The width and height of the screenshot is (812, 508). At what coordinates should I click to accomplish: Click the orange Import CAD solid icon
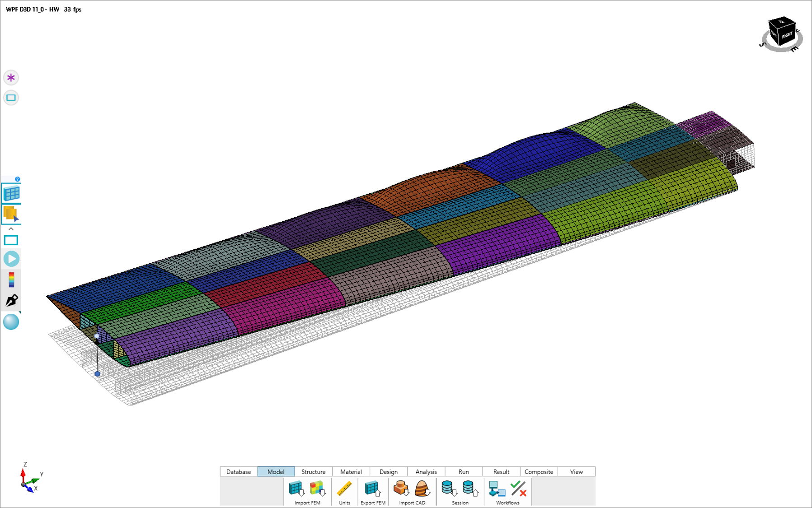(401, 489)
